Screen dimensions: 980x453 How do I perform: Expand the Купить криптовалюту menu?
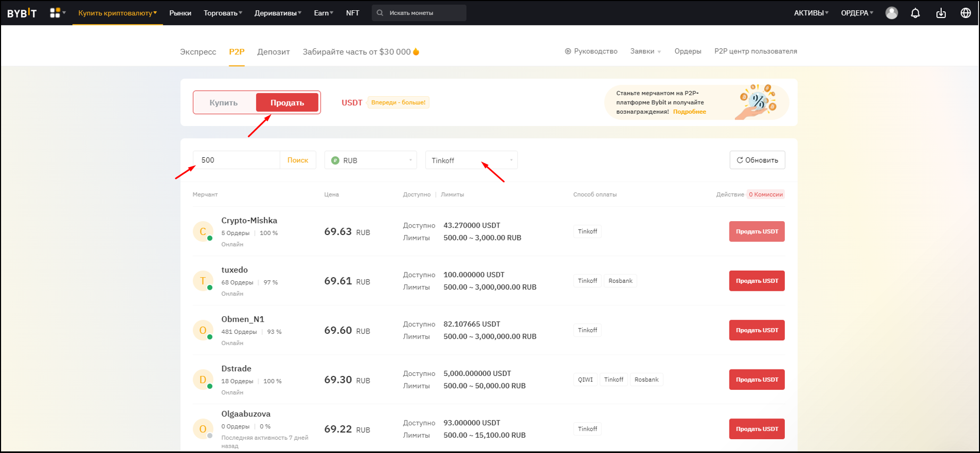tap(118, 13)
